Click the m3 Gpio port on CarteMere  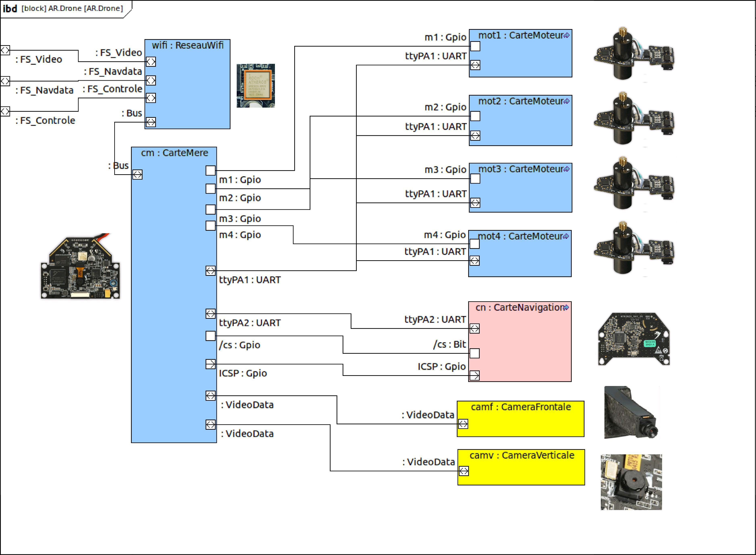click(210, 210)
